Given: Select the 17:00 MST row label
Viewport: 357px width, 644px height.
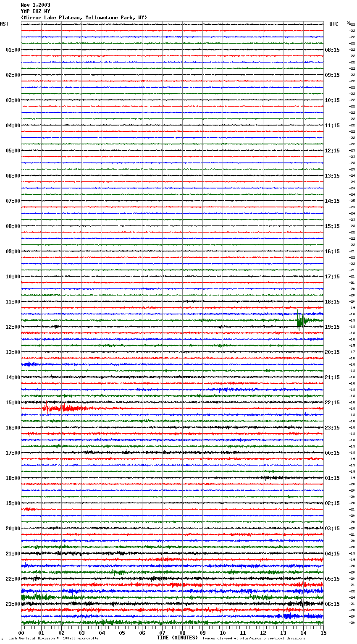Looking at the screenshot, I should tap(13, 453).
